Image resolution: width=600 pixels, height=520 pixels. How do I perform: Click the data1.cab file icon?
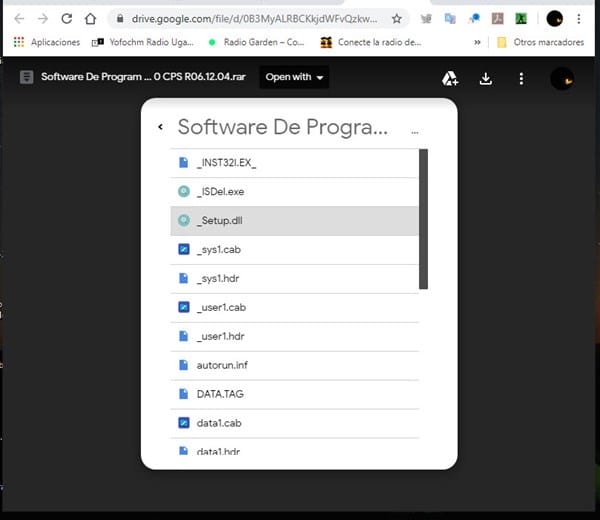click(x=184, y=423)
